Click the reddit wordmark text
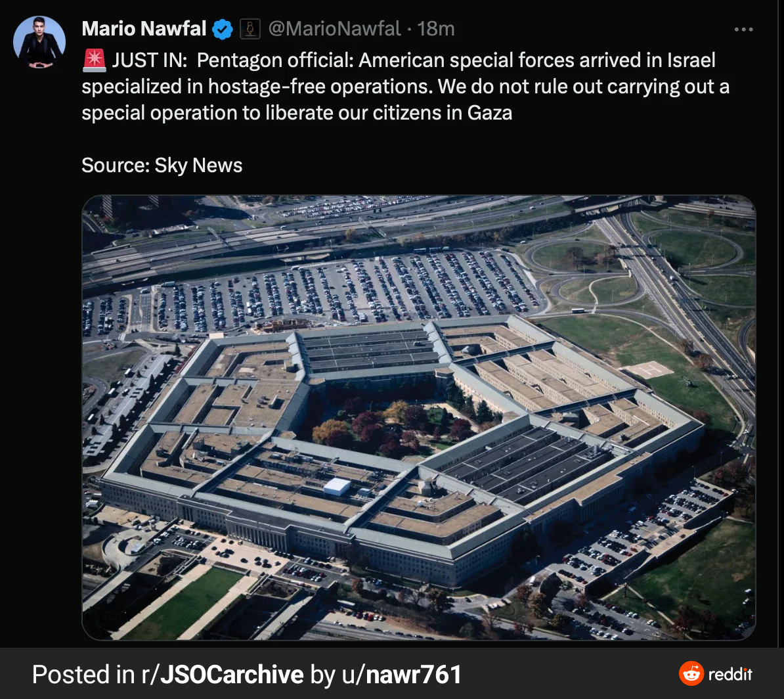 730,675
